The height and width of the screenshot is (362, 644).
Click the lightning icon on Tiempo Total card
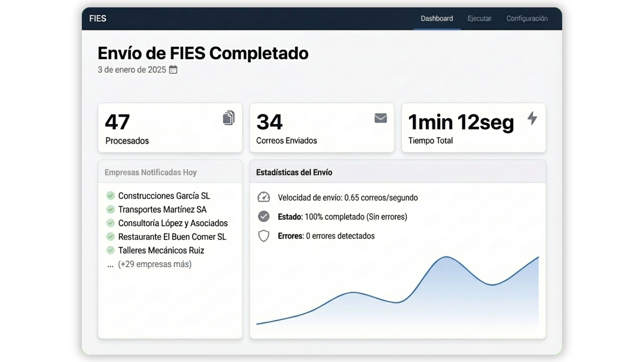pyautogui.click(x=533, y=118)
